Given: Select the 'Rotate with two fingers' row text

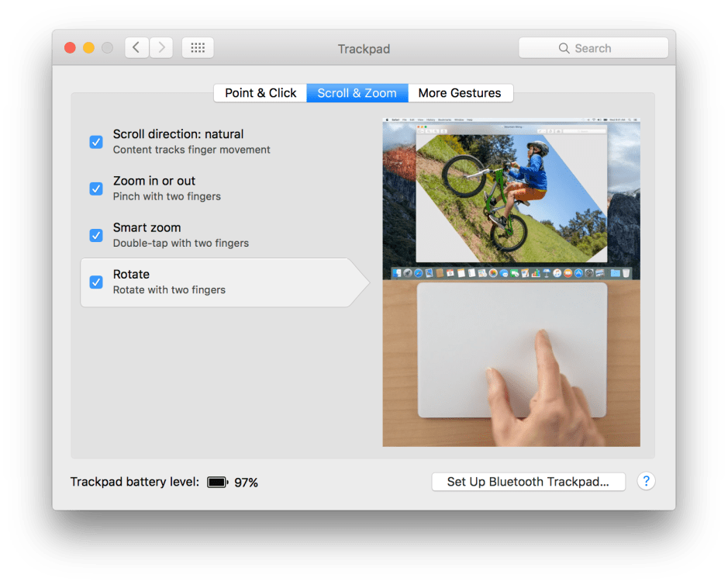Looking at the screenshot, I should pos(169,290).
